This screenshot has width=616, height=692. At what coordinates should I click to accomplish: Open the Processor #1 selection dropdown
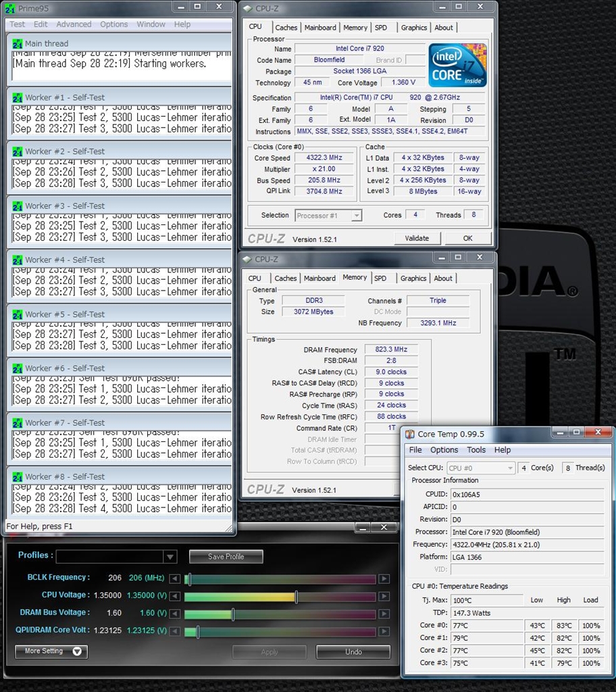(356, 216)
